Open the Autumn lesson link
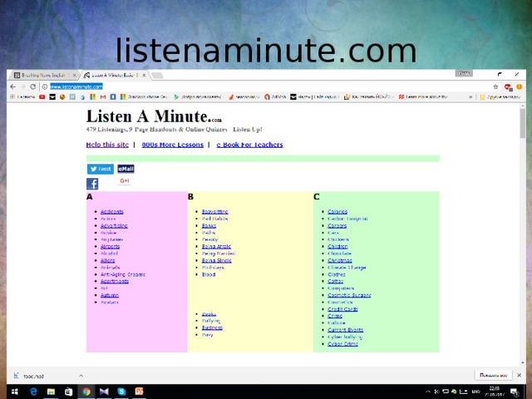 [x=110, y=295]
